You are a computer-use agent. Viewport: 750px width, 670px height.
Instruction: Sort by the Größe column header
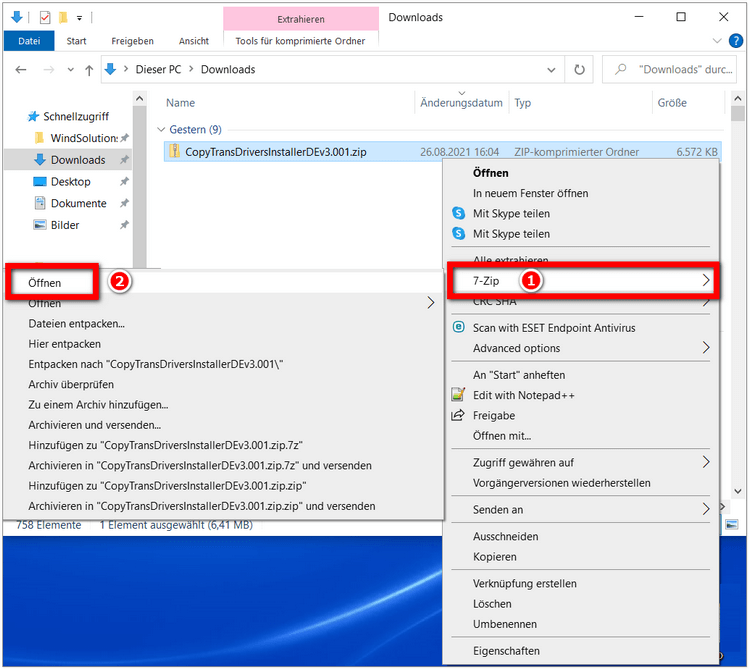tap(672, 103)
